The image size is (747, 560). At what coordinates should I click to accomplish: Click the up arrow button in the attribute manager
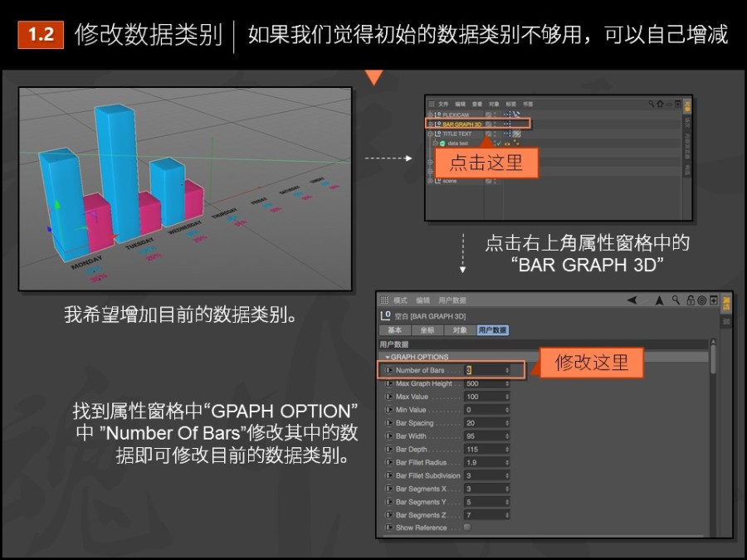pyautogui.click(x=658, y=298)
